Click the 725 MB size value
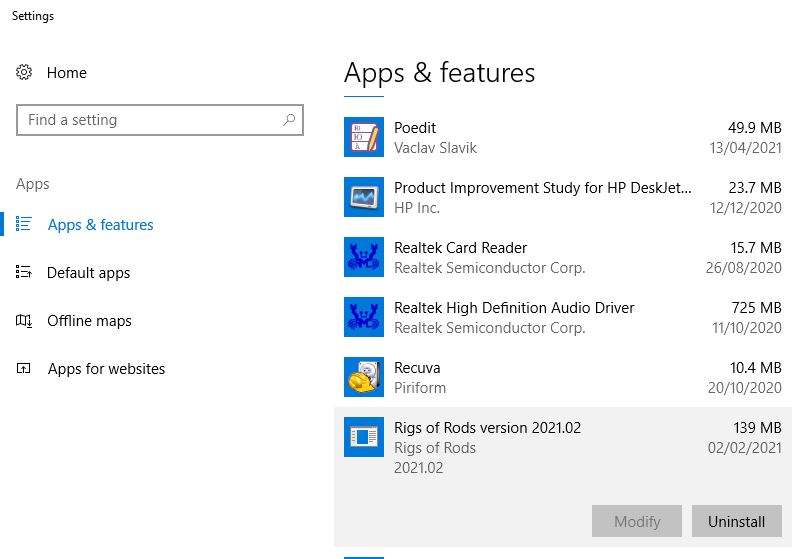 click(x=756, y=308)
